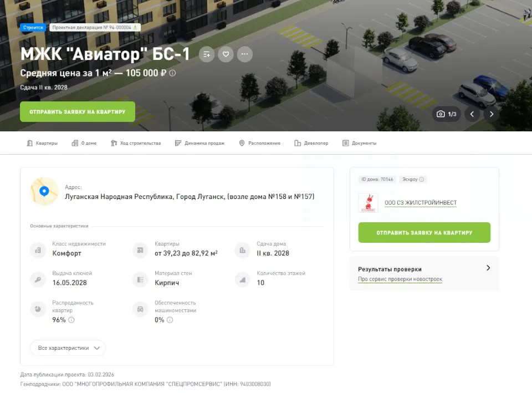Screen dimensions: 532x393
Task: Open Про сервис проверки новостроек link
Action: [400, 279]
